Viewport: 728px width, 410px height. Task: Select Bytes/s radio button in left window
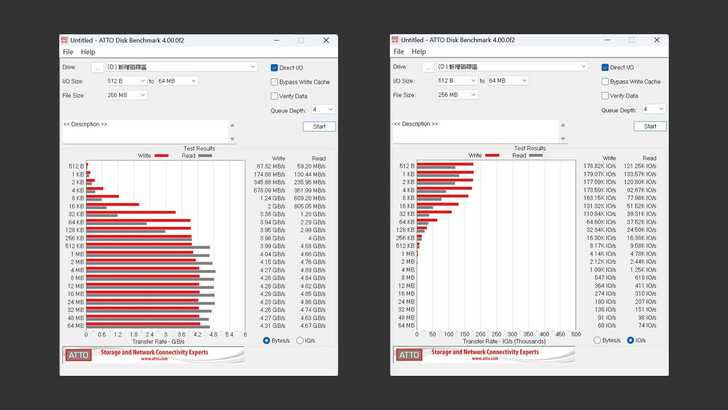tap(266, 341)
